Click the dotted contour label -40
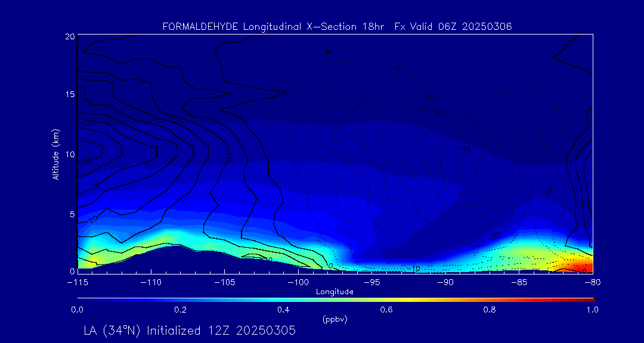This screenshot has height=343, width=644. pos(463,149)
